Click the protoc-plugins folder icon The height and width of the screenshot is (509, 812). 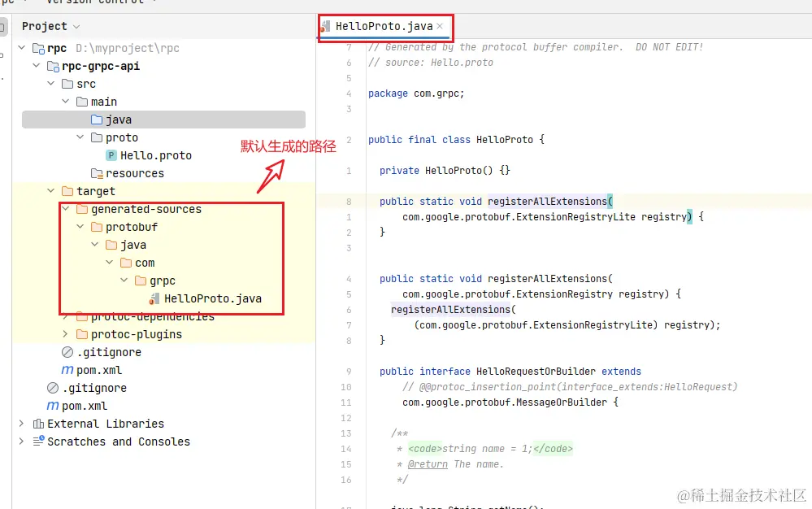click(82, 334)
